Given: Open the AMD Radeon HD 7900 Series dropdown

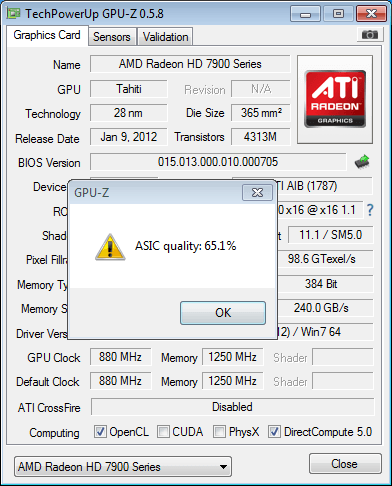Looking at the screenshot, I should pyautogui.click(x=123, y=466).
